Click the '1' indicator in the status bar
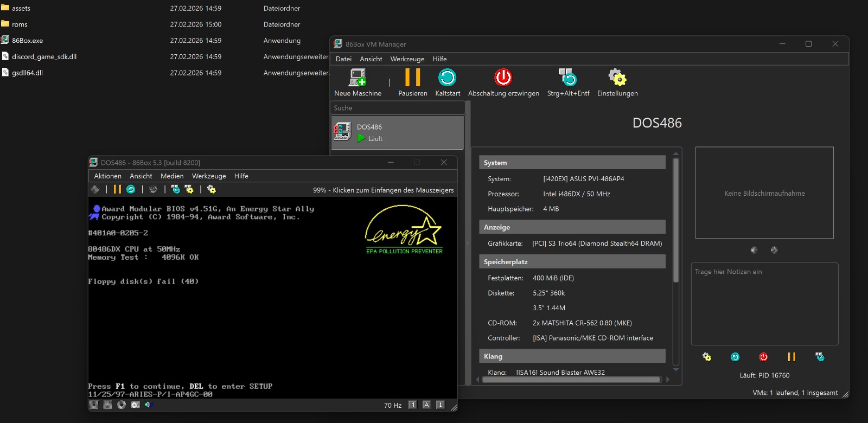This screenshot has width=868, height=423. pos(412,405)
